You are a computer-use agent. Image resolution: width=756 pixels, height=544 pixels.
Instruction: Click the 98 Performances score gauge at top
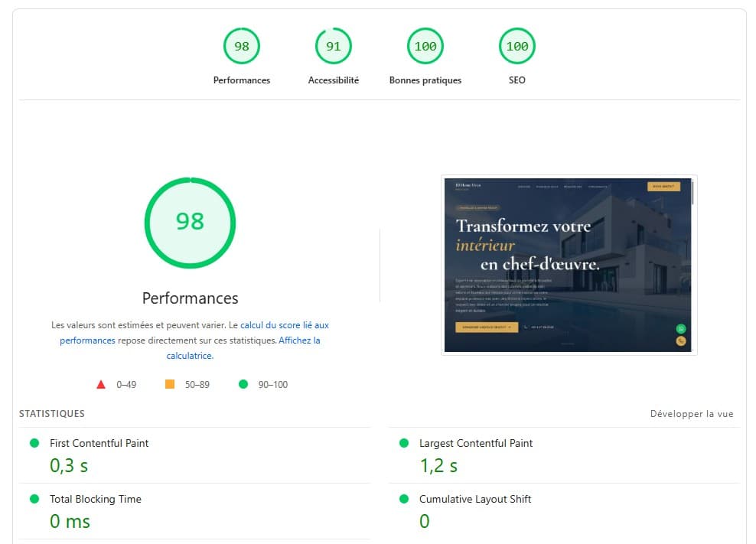242,47
